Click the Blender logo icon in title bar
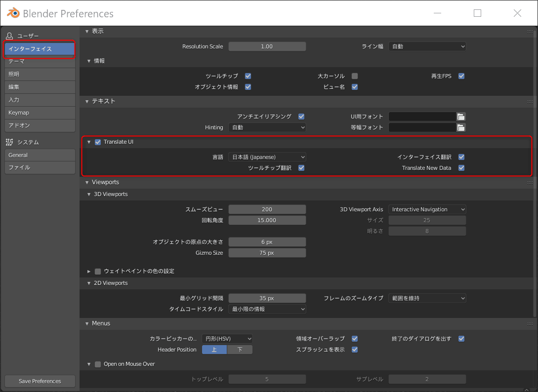Screen dimensions: 538x392 [x=13, y=13]
